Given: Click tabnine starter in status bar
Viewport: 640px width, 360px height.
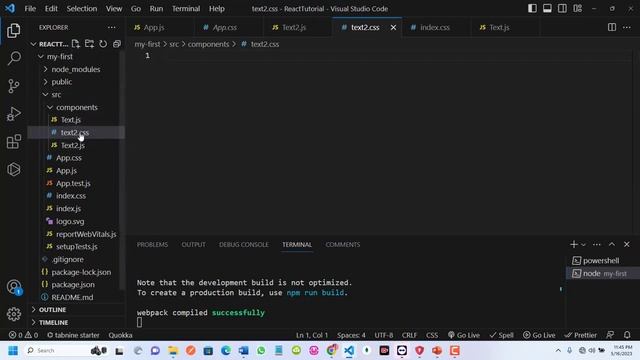Looking at the screenshot, I should tap(73, 335).
